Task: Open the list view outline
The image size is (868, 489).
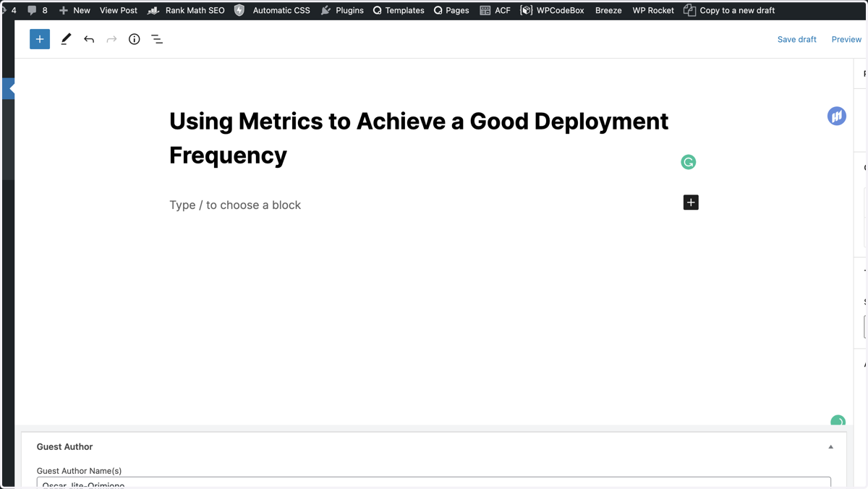Action: pyautogui.click(x=157, y=39)
